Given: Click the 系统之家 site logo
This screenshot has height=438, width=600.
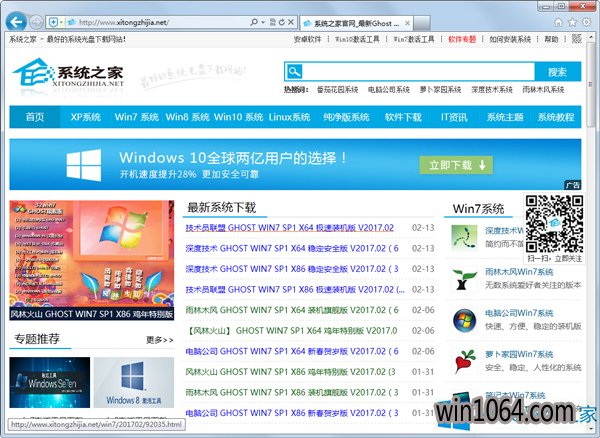Looking at the screenshot, I should coord(69,73).
